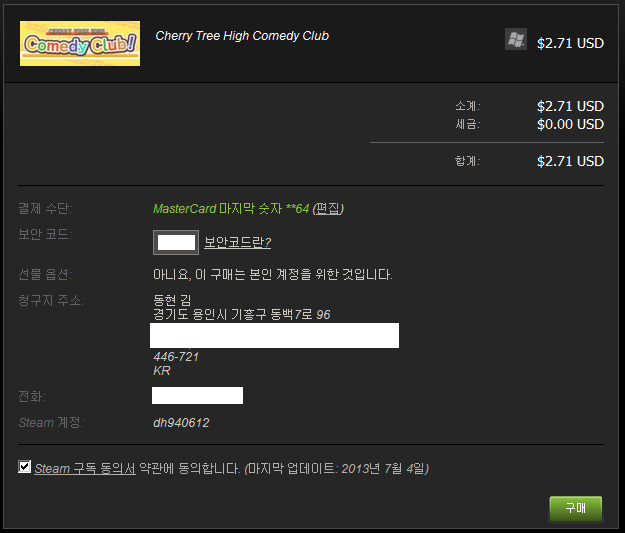Focus the 보안 코드 input field
The image size is (625, 533).
(176, 242)
